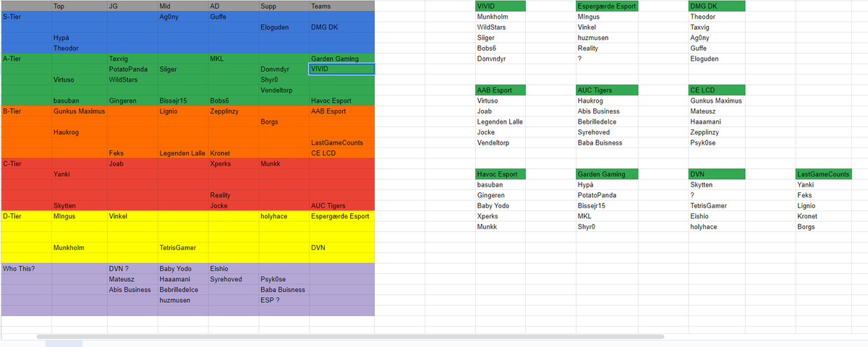Select 'PotatoPanda' in the A-Tier JG column
868x347 pixels.
[132, 69]
